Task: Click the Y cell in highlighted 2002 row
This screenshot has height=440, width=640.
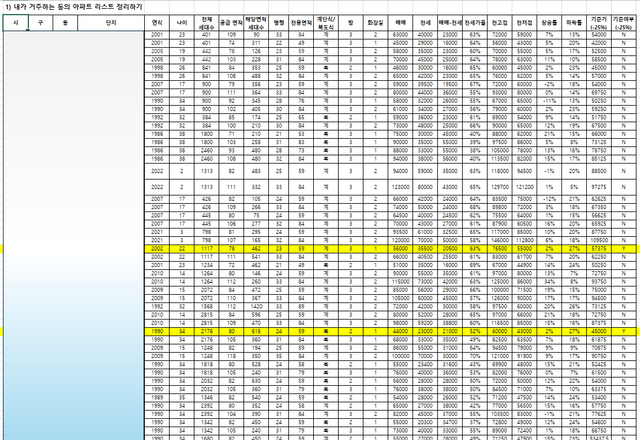Action: tap(624, 248)
